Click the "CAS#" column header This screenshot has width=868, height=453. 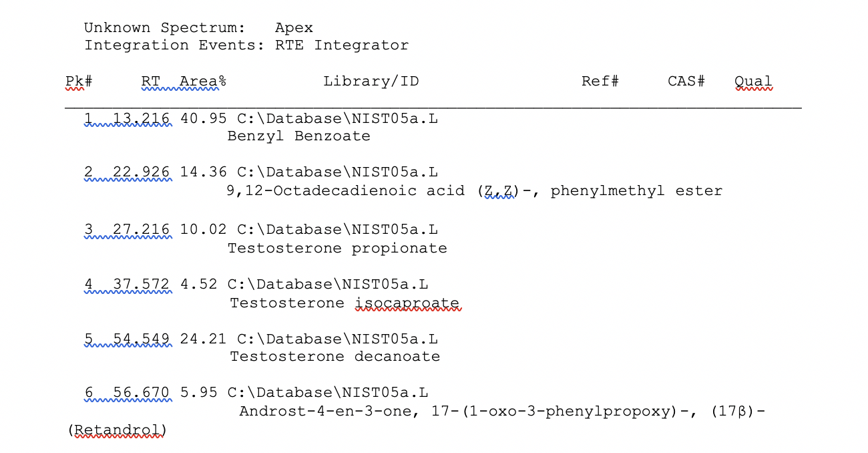pos(686,82)
